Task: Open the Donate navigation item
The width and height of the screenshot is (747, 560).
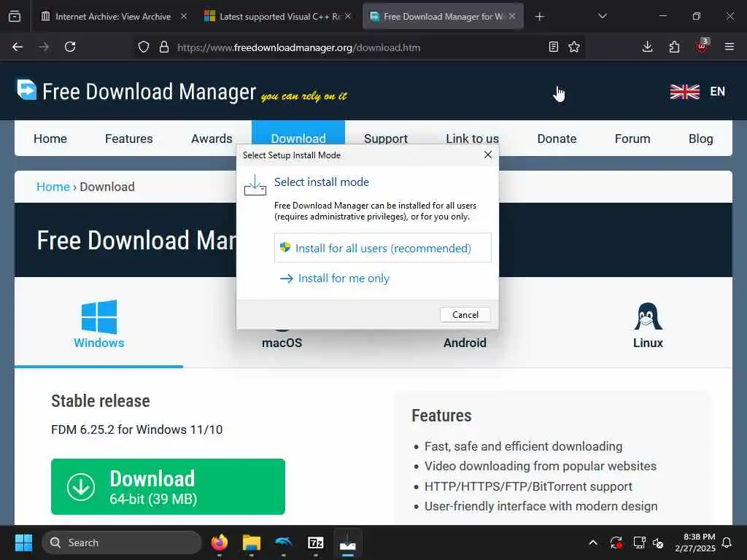Action: tap(557, 139)
